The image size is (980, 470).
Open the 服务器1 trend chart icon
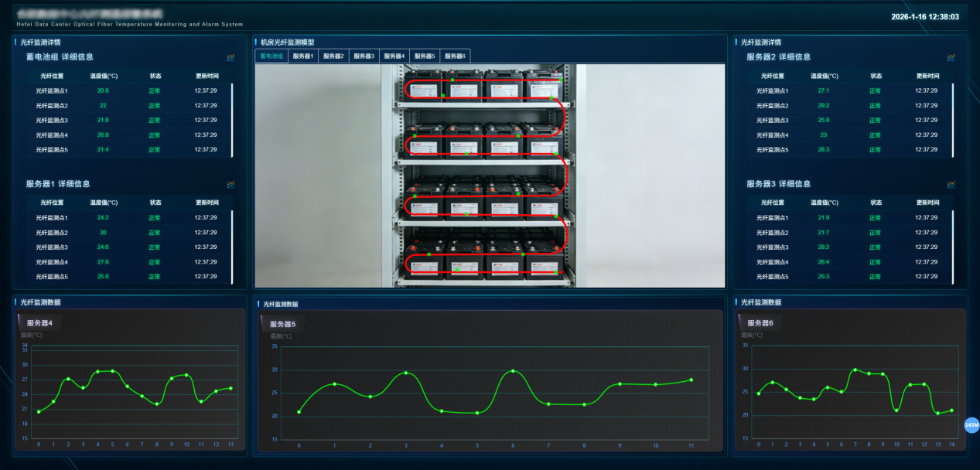pyautogui.click(x=230, y=184)
